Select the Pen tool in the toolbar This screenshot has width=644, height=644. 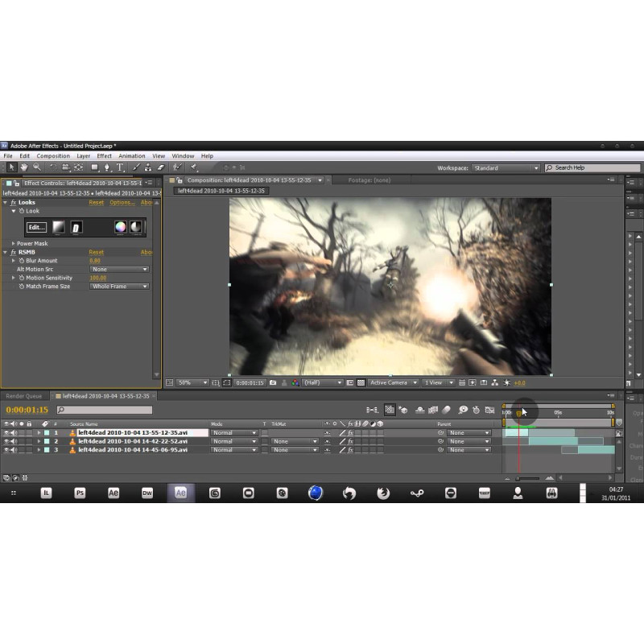point(108,167)
